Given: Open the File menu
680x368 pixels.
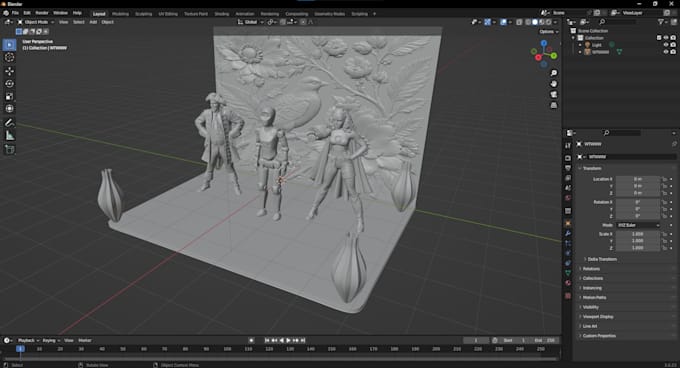Looking at the screenshot, I should [15, 13].
